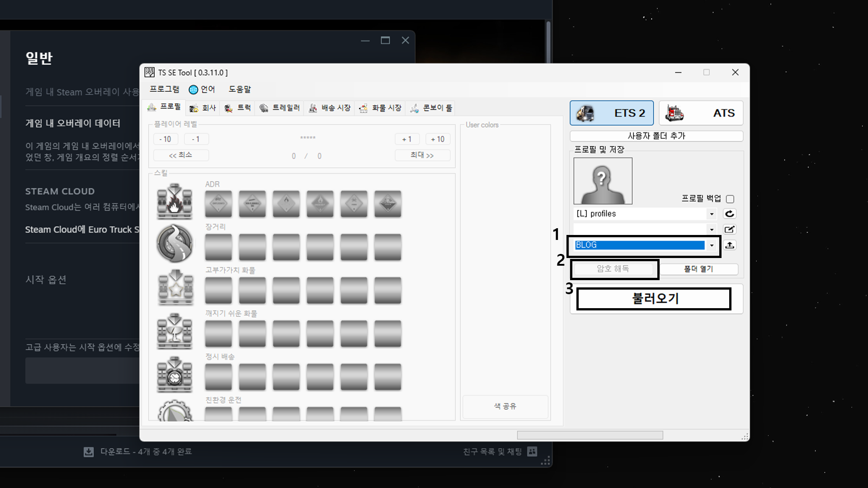868x488 pixels.
Task: Click the edit profile icon
Action: (x=729, y=230)
